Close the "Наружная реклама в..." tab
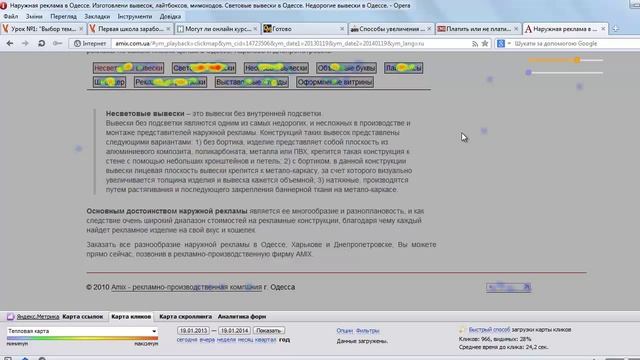 (603, 29)
